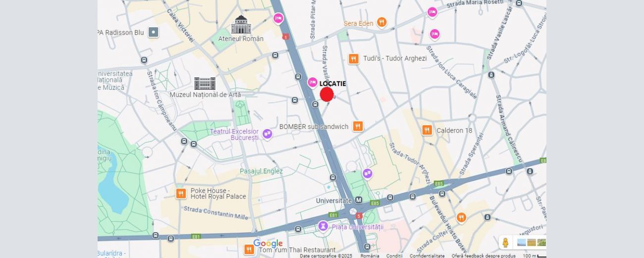Viewport: 644px width, 258px height.
Task: Select the Muzeul Național de Artă building icon
Action: pyautogui.click(x=205, y=83)
